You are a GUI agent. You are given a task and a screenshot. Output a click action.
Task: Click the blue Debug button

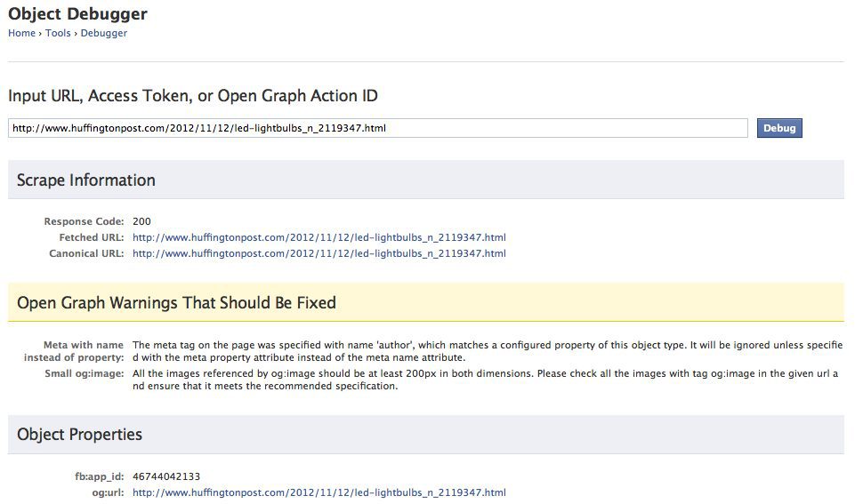pos(779,128)
